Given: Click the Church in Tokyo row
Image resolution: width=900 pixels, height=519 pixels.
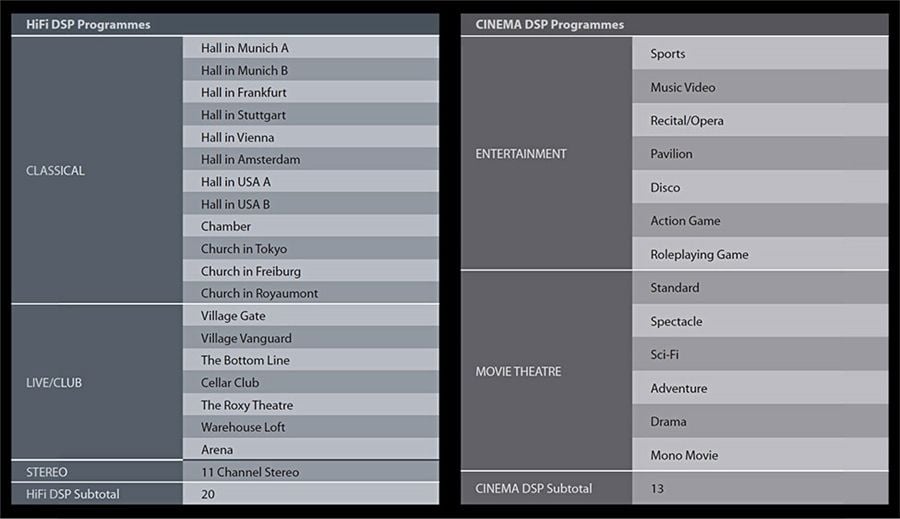Looking at the screenshot, I should (311, 249).
